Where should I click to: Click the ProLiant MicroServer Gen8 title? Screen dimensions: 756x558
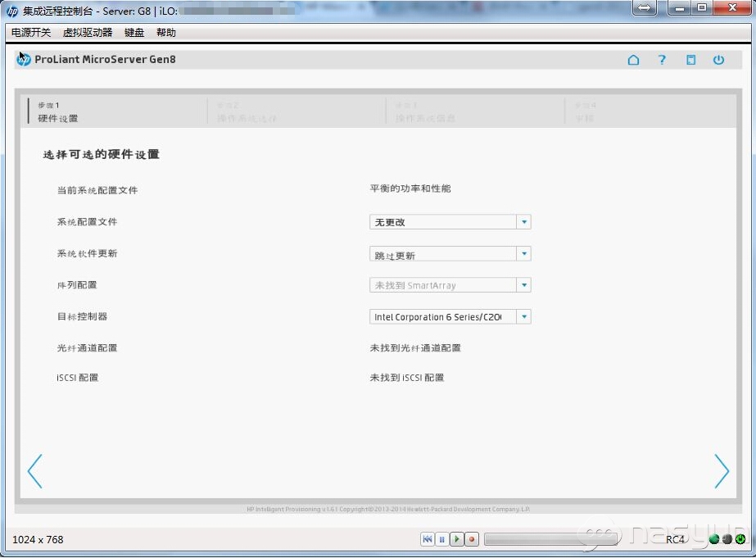(x=105, y=59)
